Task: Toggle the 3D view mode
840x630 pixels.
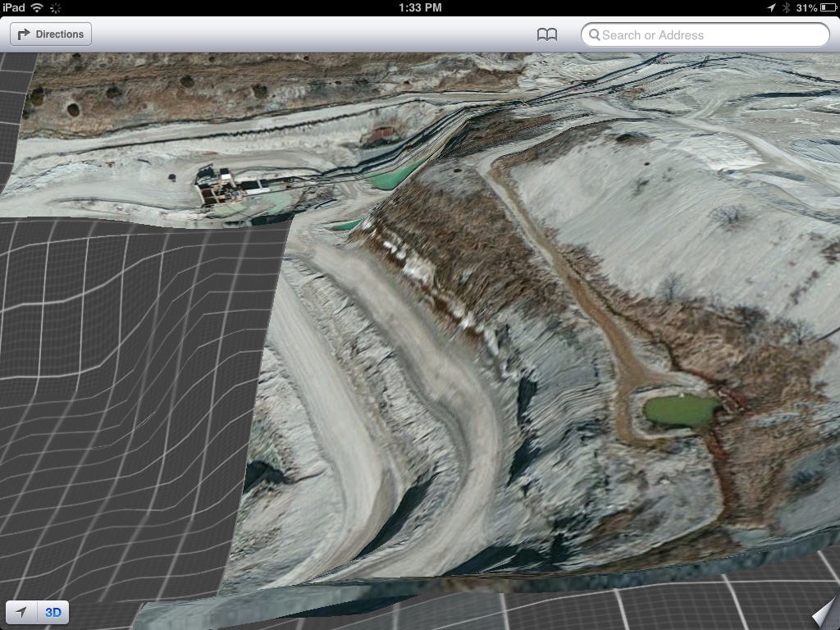Action: 54,612
